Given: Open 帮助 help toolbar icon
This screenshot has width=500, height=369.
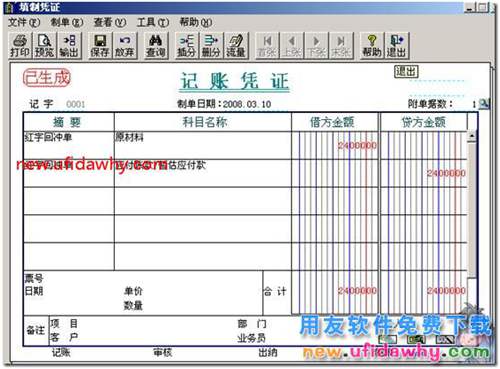Looking at the screenshot, I should (x=372, y=46).
